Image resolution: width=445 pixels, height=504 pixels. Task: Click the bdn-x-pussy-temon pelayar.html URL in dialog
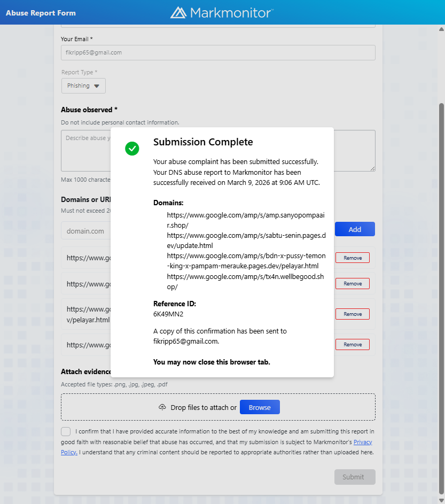coord(246,261)
